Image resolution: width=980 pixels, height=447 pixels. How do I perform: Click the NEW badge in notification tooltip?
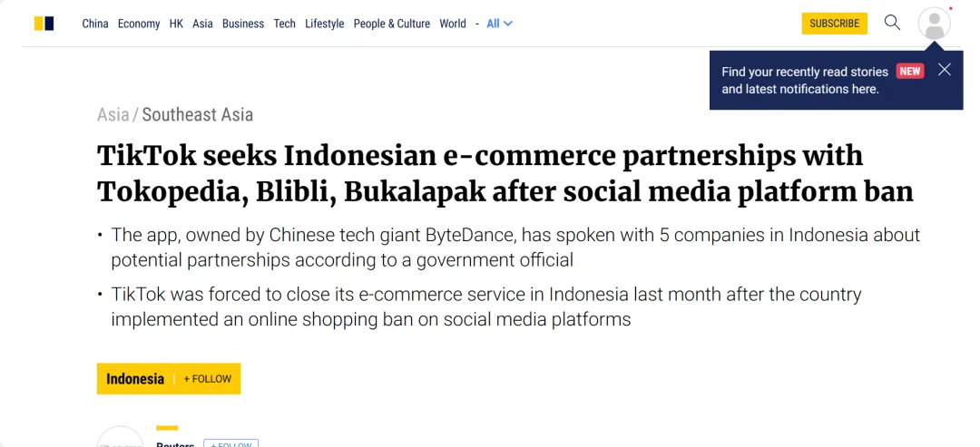click(910, 71)
